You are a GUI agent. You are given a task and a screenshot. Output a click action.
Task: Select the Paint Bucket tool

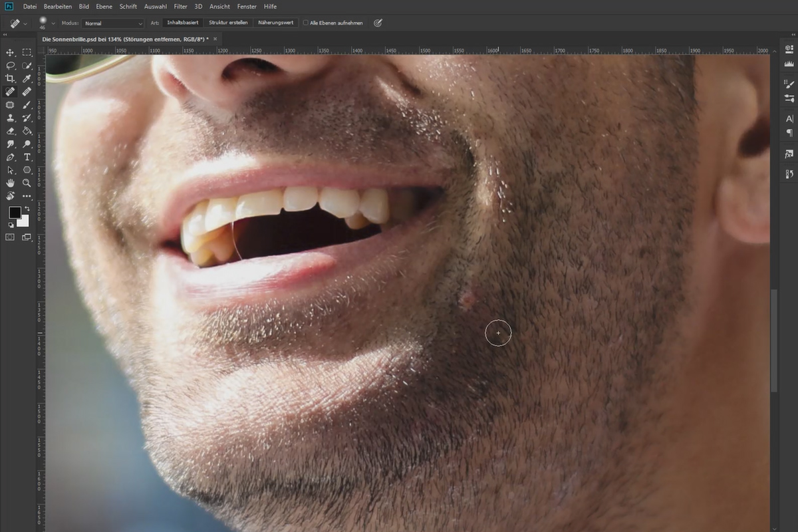(x=27, y=130)
